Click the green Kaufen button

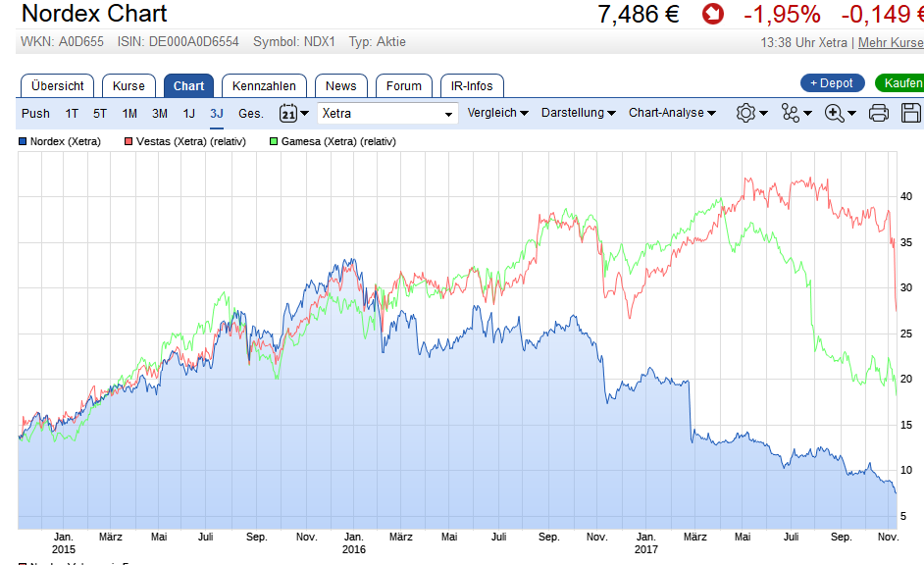(900, 83)
